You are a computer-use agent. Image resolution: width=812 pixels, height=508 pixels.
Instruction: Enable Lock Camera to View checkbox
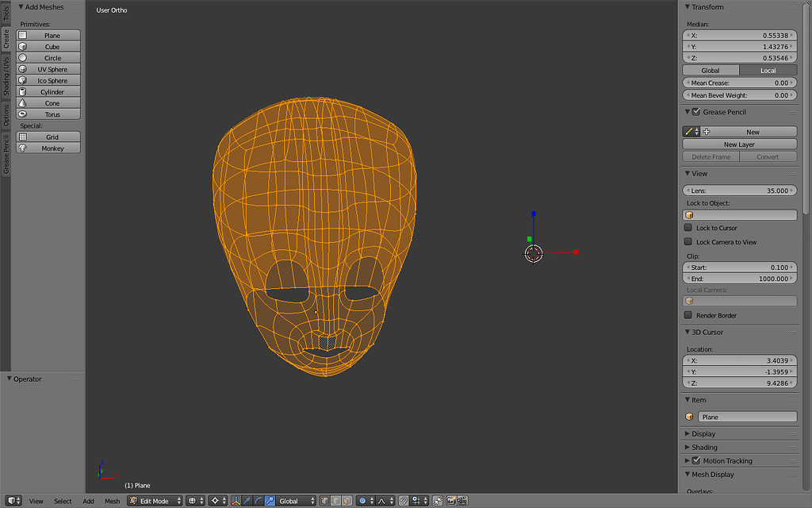[688, 241]
